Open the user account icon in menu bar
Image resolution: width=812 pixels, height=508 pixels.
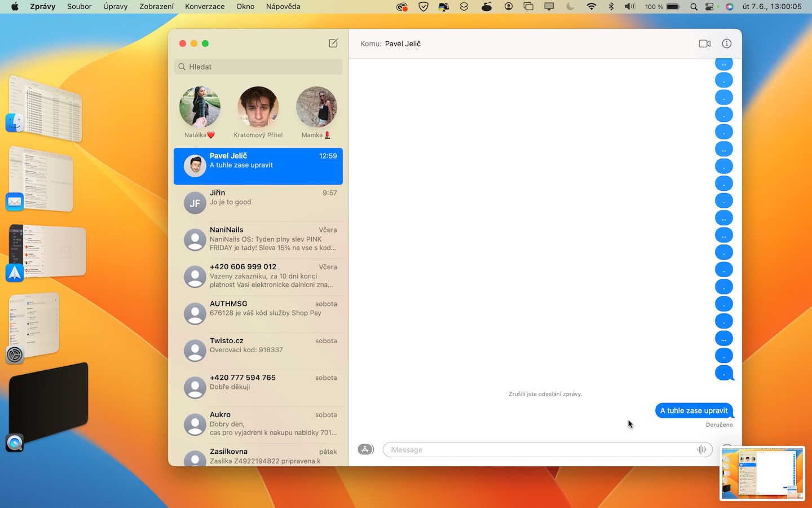coord(509,7)
